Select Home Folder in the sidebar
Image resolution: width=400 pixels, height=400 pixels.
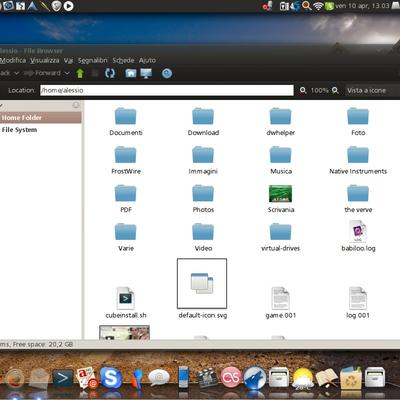(40, 118)
